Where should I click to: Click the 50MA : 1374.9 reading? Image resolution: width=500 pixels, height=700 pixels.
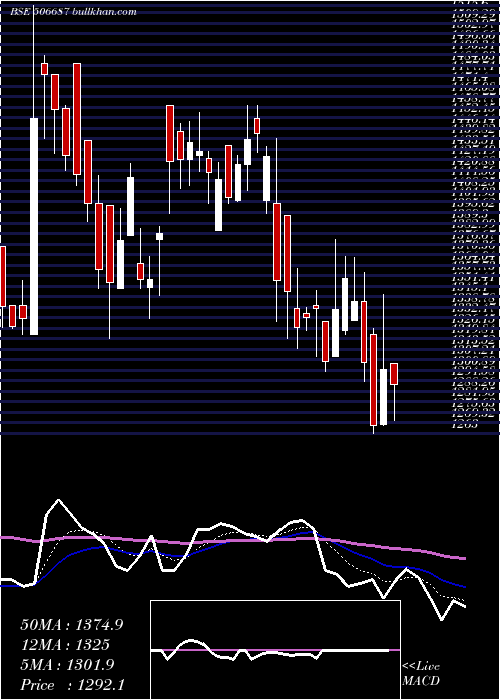tap(72, 625)
